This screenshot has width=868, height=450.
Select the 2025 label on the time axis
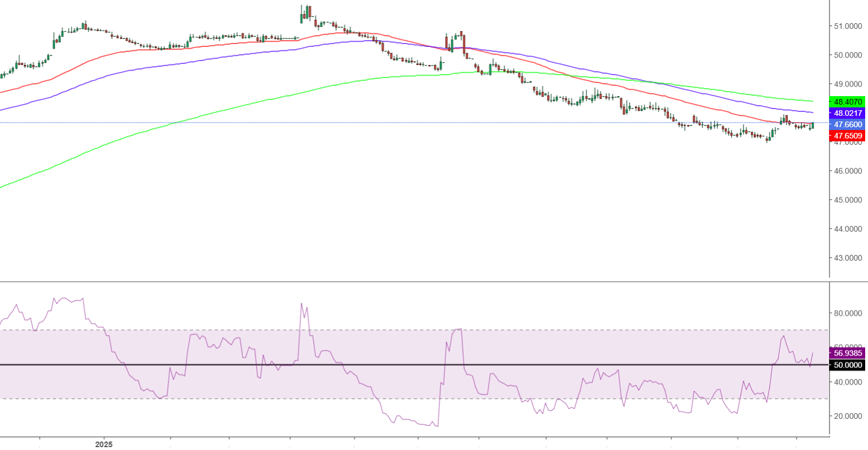point(103,444)
